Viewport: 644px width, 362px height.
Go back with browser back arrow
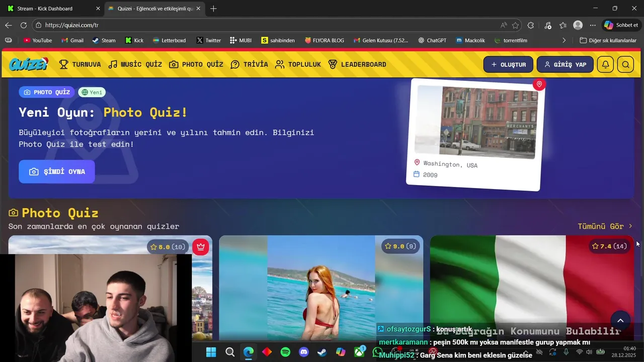click(9, 25)
